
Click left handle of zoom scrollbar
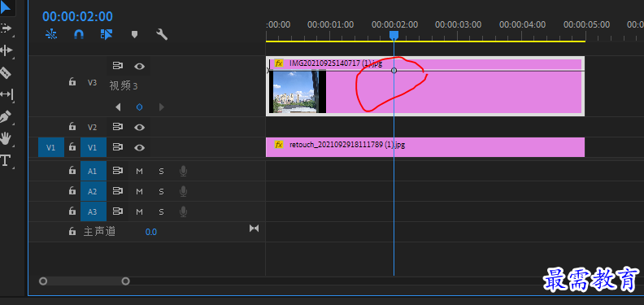43,281
